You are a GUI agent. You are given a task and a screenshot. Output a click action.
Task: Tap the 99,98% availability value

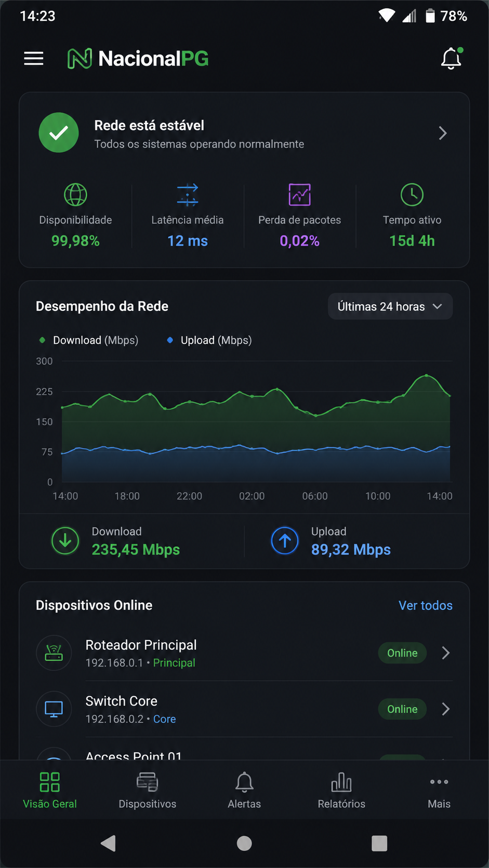[75, 241]
